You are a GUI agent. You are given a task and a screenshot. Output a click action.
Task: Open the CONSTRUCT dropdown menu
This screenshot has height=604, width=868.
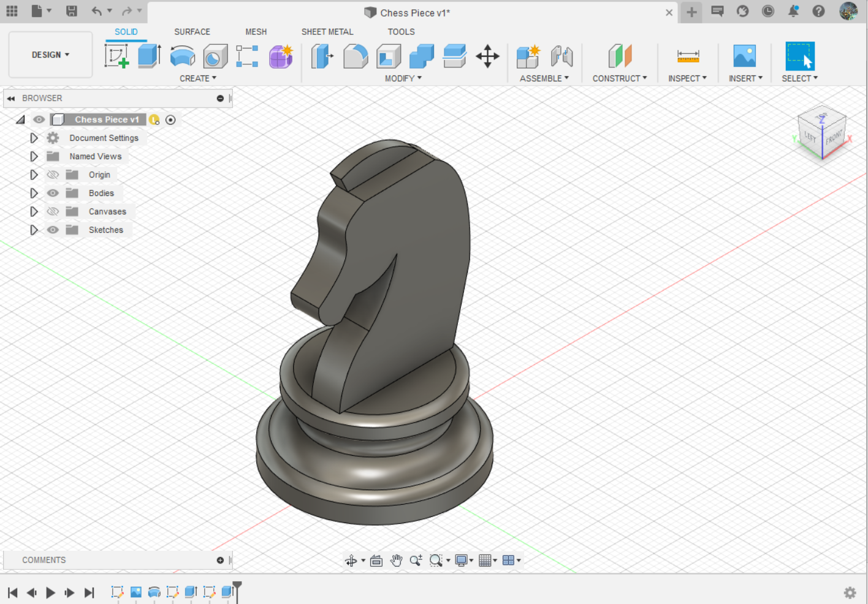pyautogui.click(x=620, y=78)
